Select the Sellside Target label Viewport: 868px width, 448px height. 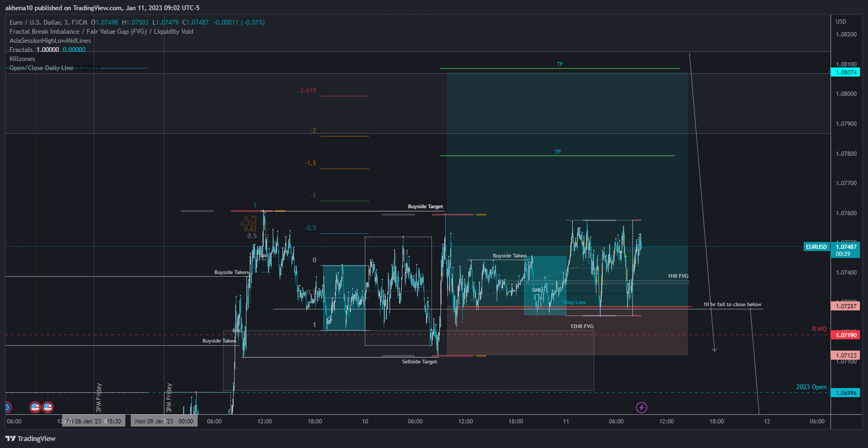point(420,362)
